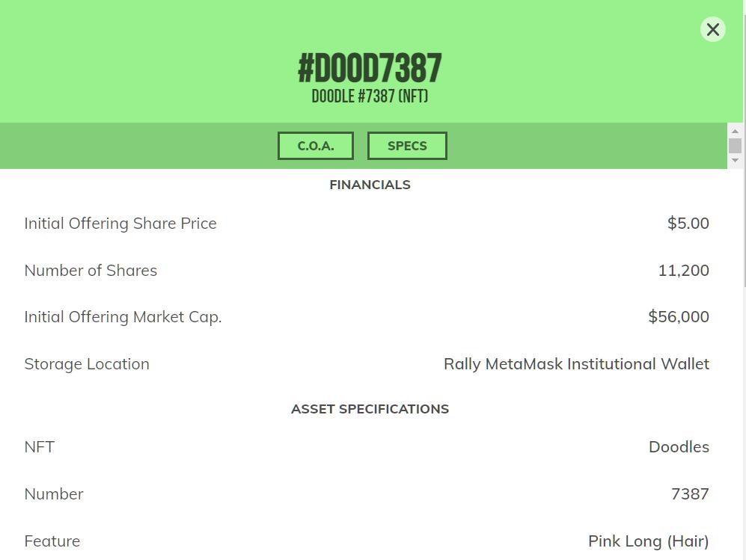Select the Initial Offering Market Cap. label
This screenshot has height=560, width=746.
tap(123, 317)
